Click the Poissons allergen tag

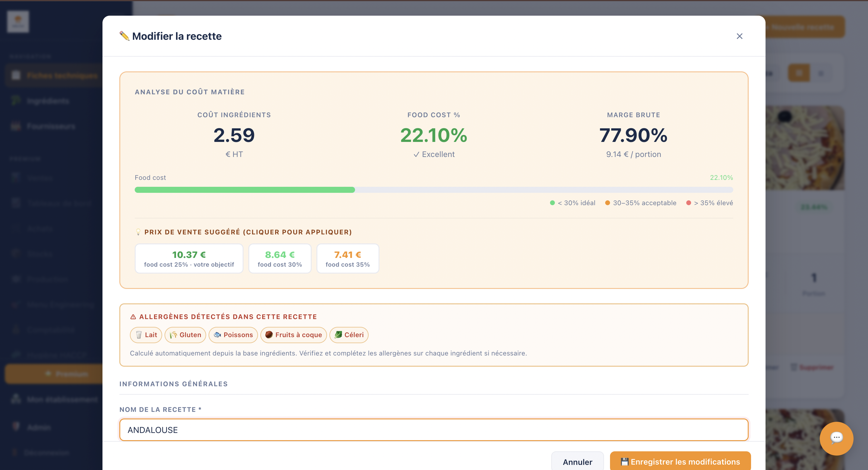coord(233,334)
